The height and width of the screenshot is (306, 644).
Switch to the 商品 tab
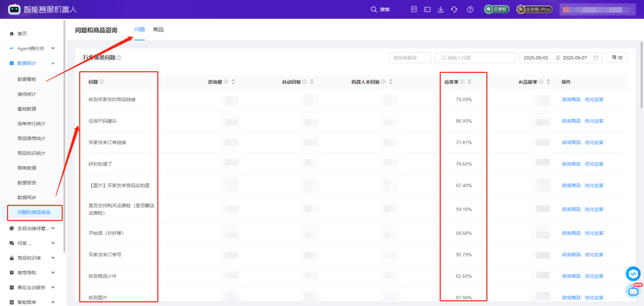tap(158, 30)
